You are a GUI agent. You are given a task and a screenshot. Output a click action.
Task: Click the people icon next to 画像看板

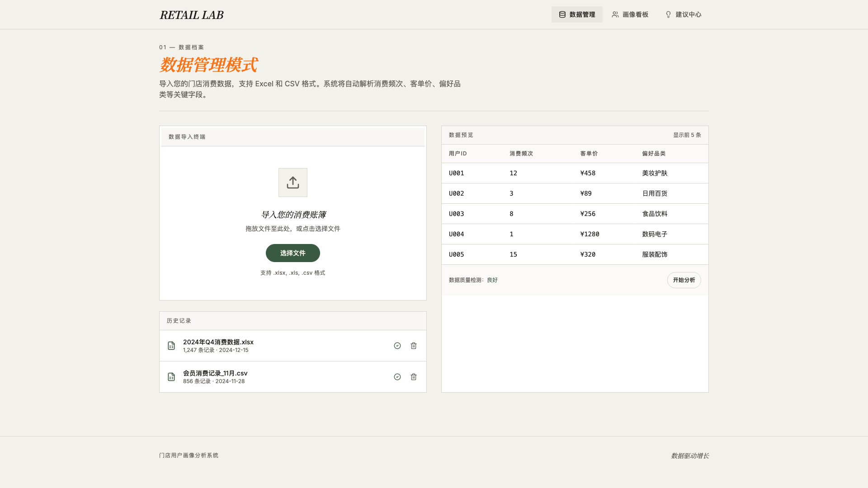click(615, 14)
